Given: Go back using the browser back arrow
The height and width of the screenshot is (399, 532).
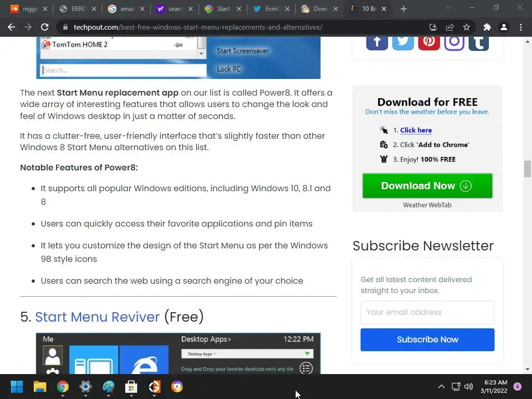Looking at the screenshot, I should 11,27.
